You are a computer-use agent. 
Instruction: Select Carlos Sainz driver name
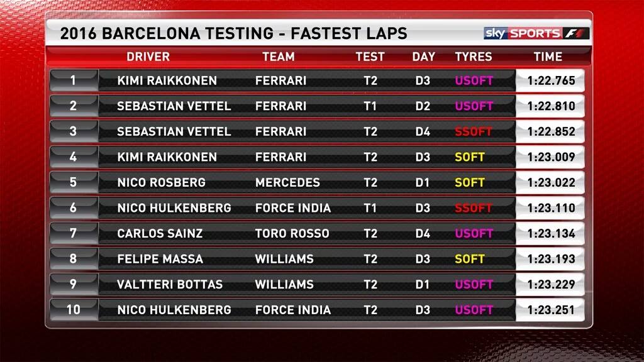tap(160, 234)
